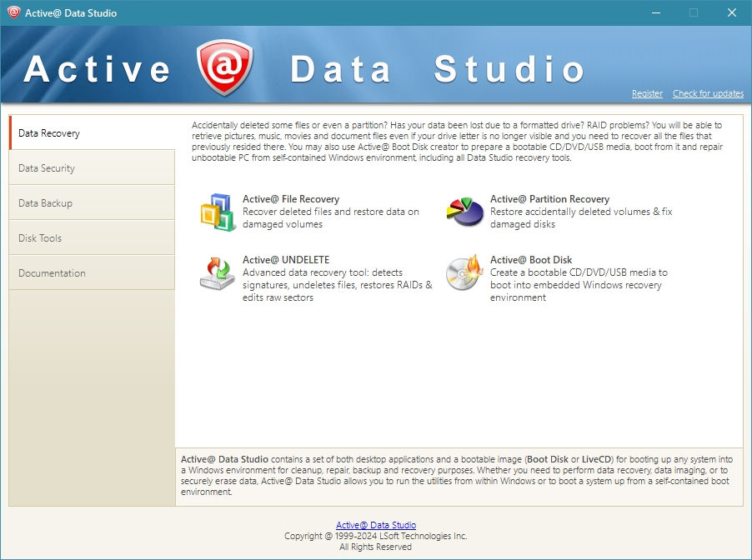Open the Data Recovery tab
Viewport: 752px width, 560px height.
[92, 133]
